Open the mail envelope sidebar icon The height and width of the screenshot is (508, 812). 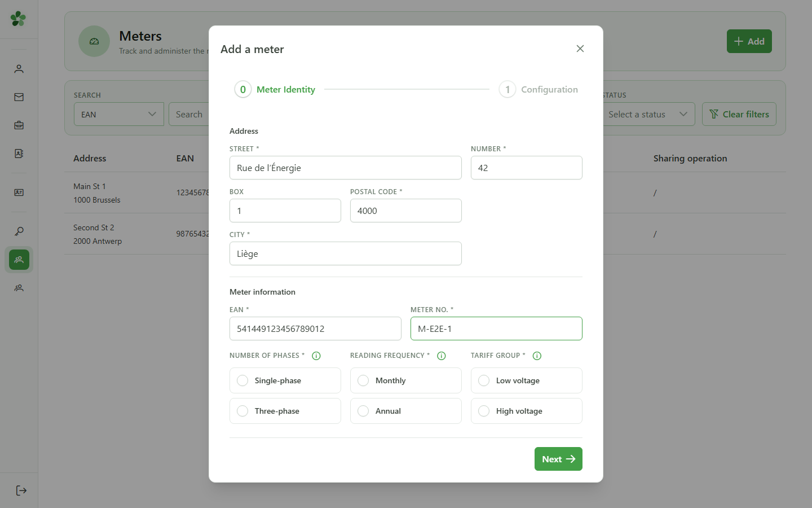19,97
